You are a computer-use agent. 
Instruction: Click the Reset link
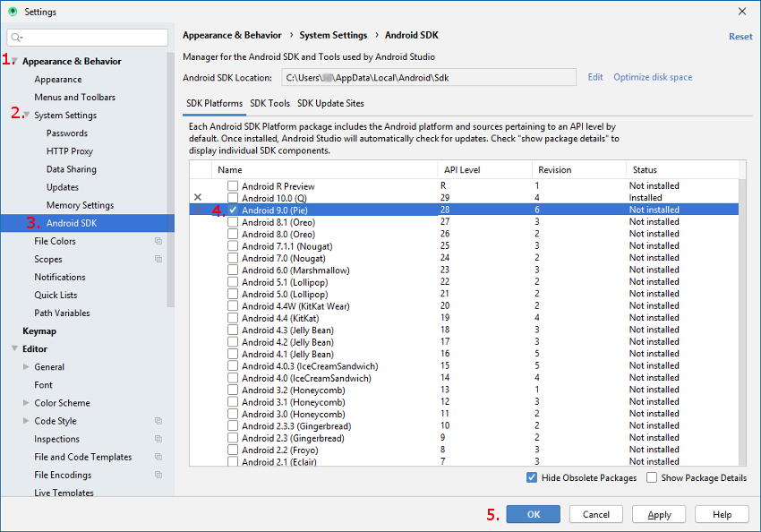click(x=740, y=37)
